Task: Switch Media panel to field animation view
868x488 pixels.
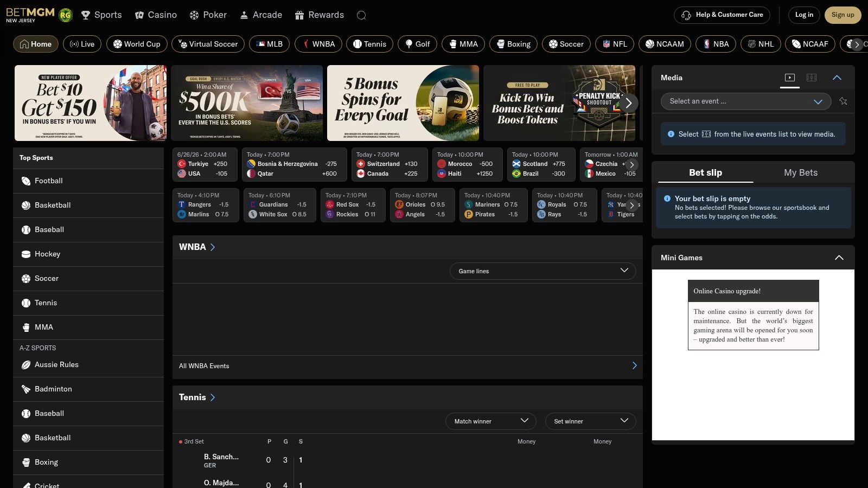Action: click(x=812, y=78)
